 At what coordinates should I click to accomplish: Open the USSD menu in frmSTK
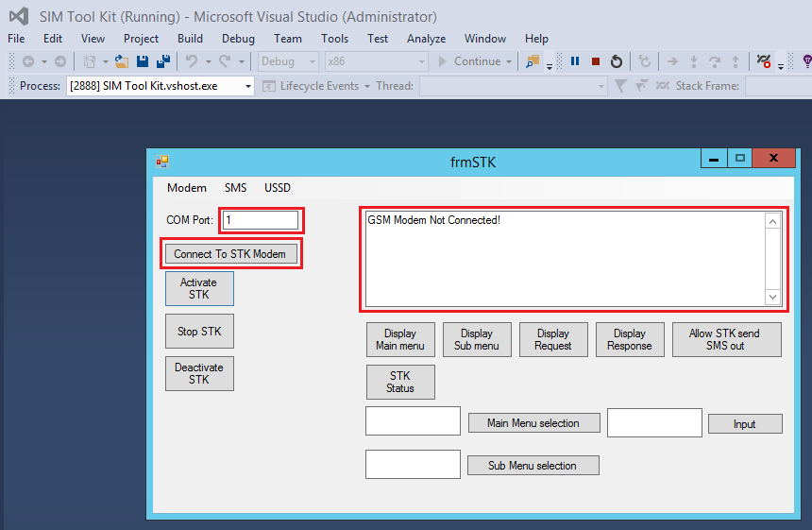coord(277,188)
